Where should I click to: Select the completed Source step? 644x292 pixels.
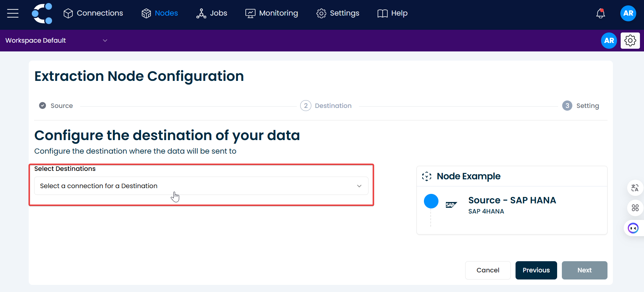pyautogui.click(x=56, y=106)
